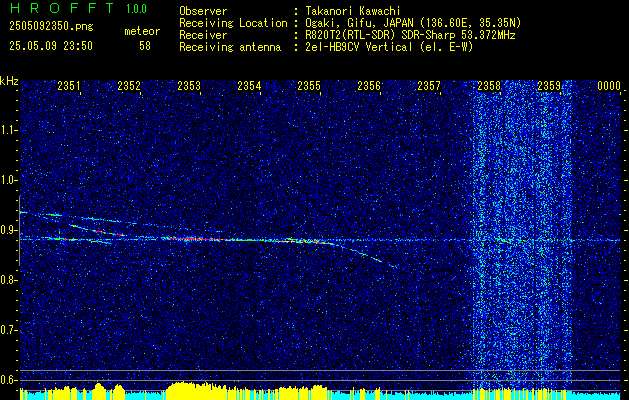The height and width of the screenshot is (400, 629).
Task: Click observer name Takanori Kawachi
Action: pos(352,11)
